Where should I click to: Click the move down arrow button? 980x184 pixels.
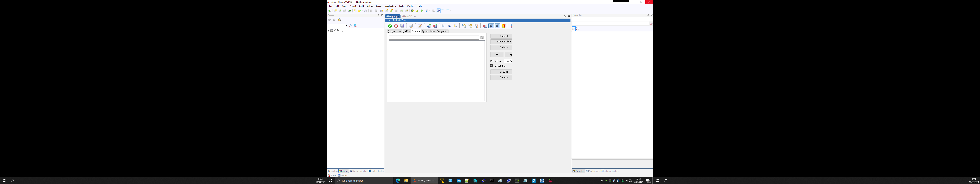click(x=497, y=55)
